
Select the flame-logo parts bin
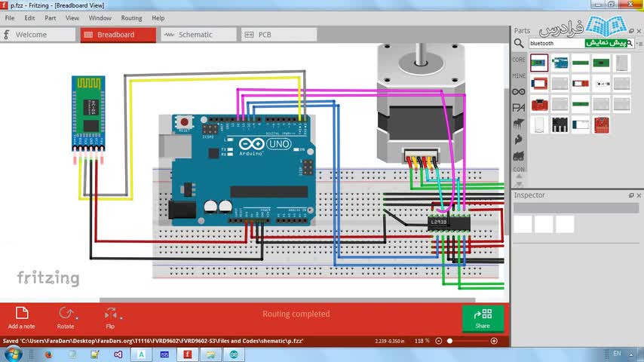pos(519,140)
